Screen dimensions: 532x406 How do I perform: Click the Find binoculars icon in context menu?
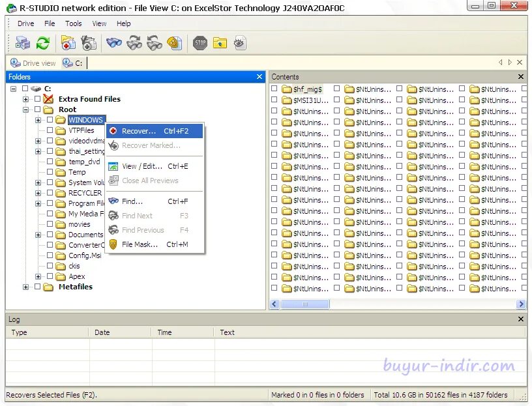coord(113,201)
